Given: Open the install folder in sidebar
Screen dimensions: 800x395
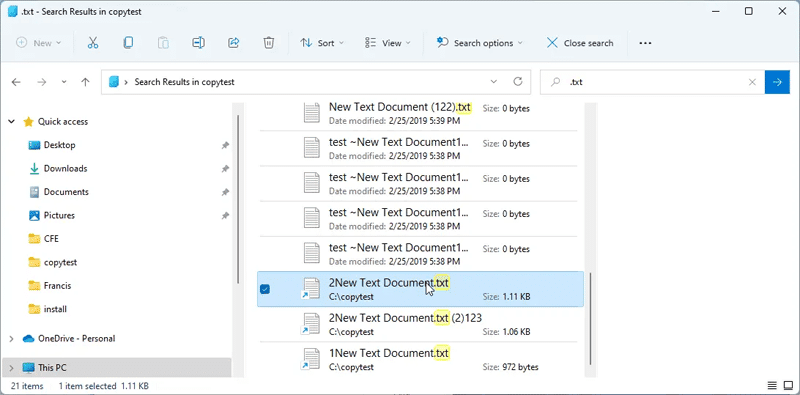Looking at the screenshot, I should pyautogui.click(x=55, y=309).
